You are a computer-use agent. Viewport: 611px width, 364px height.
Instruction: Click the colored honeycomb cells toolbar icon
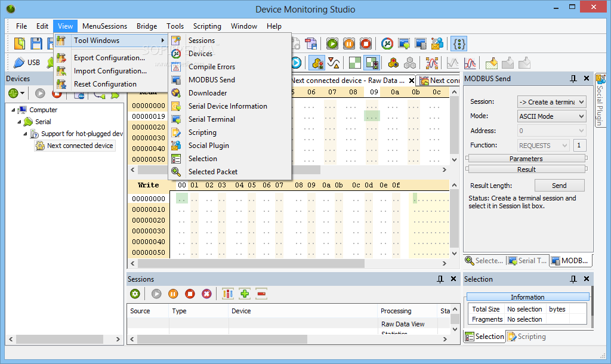pyautogui.click(x=393, y=63)
